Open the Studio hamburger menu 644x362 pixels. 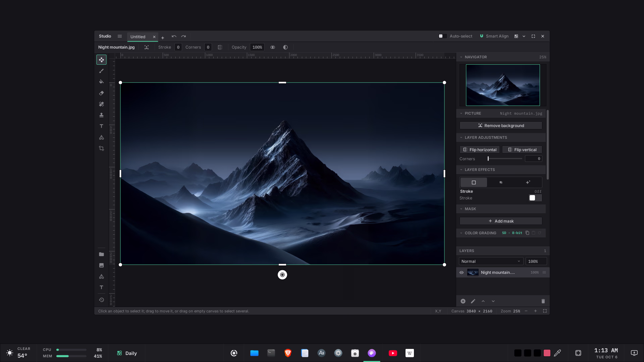click(120, 36)
